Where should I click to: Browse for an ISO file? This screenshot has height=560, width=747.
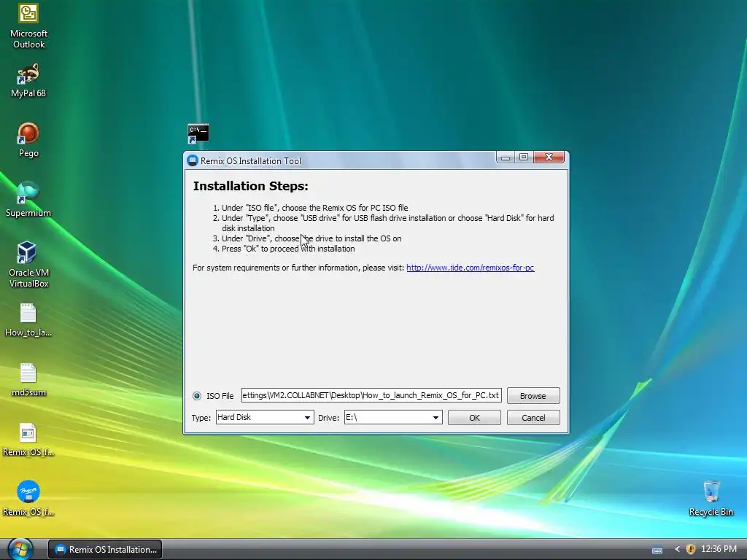click(x=533, y=396)
